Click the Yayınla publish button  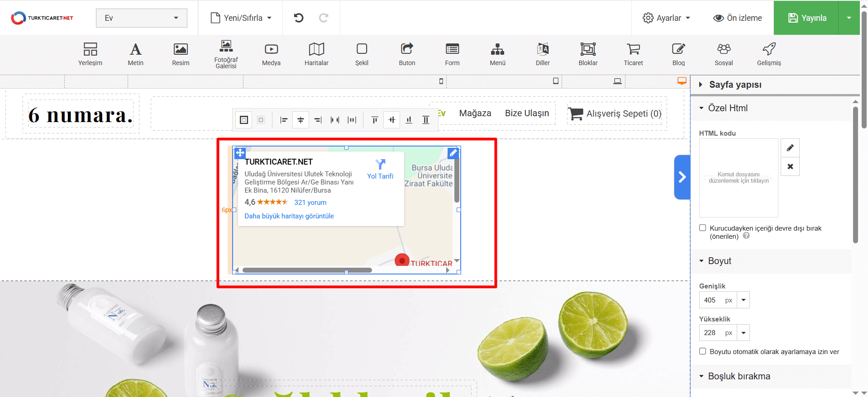[806, 18]
